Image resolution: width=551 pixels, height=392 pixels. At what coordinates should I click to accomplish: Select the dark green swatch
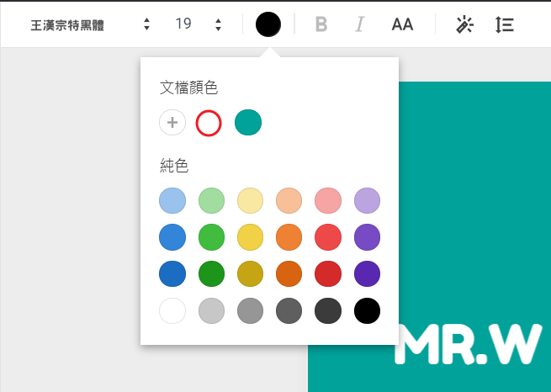point(211,273)
